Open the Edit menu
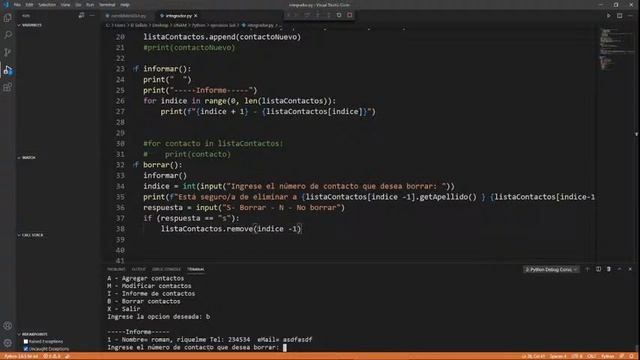The height and width of the screenshot is (360, 640). 29,5
